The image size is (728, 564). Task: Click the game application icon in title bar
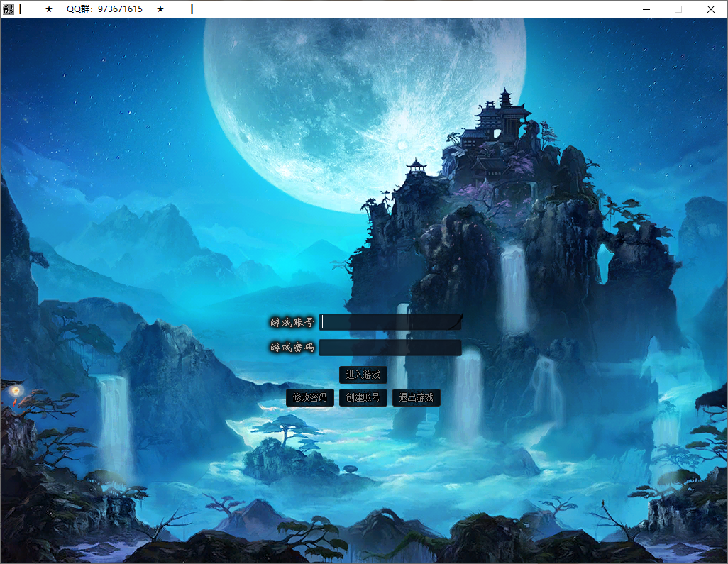(x=8, y=9)
